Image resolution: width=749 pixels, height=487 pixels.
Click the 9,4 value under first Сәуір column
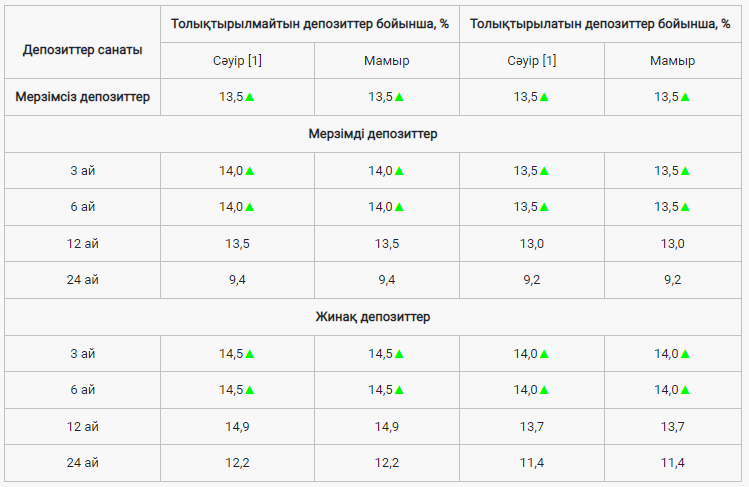(x=237, y=280)
